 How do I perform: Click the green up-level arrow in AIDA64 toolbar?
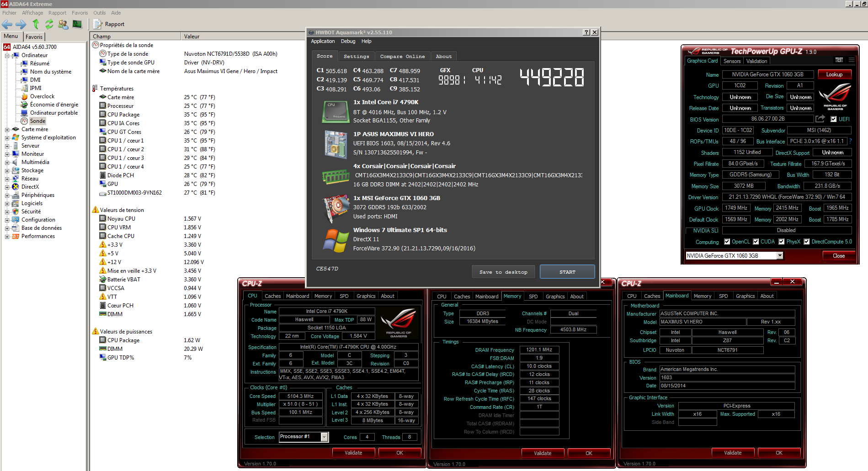36,24
